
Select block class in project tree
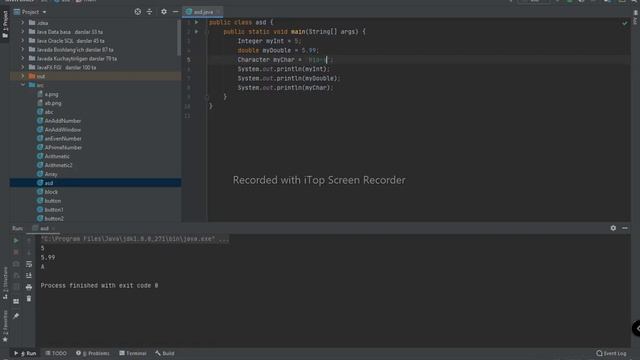point(51,192)
